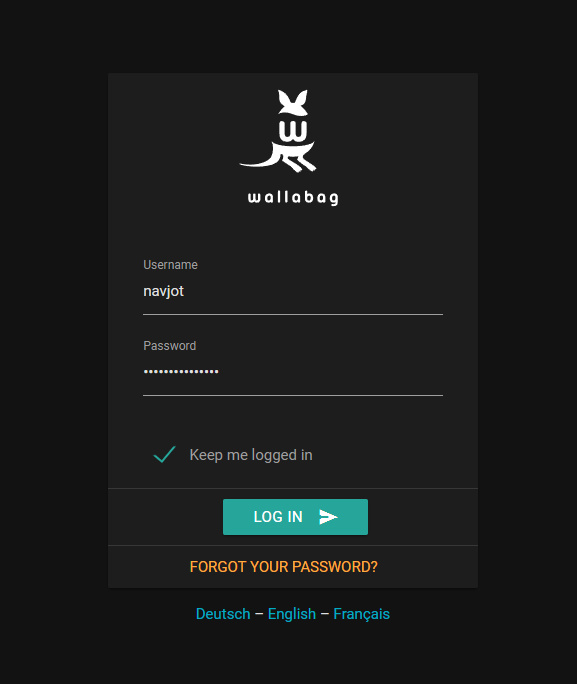Switch language to English
Screen dimensions: 577x684
[292, 614]
